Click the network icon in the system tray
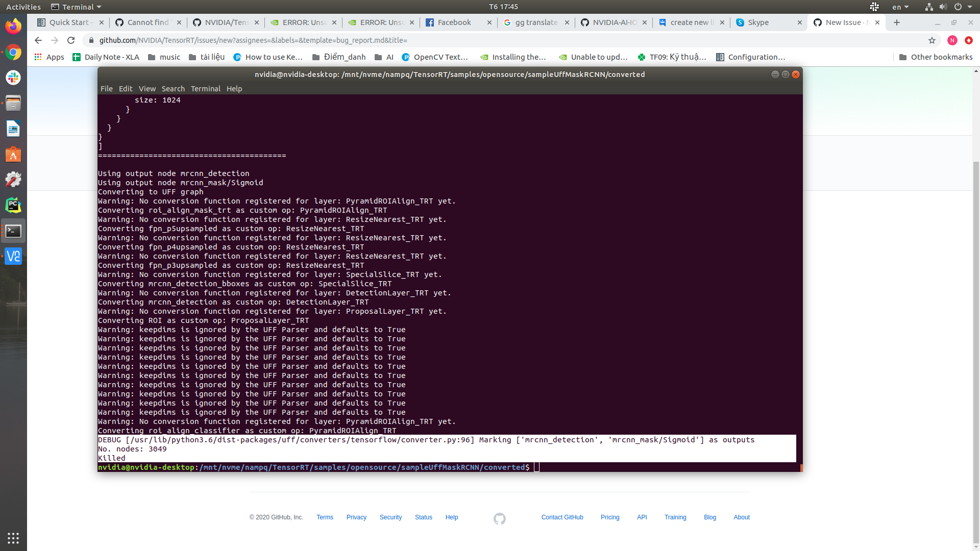 click(x=928, y=7)
